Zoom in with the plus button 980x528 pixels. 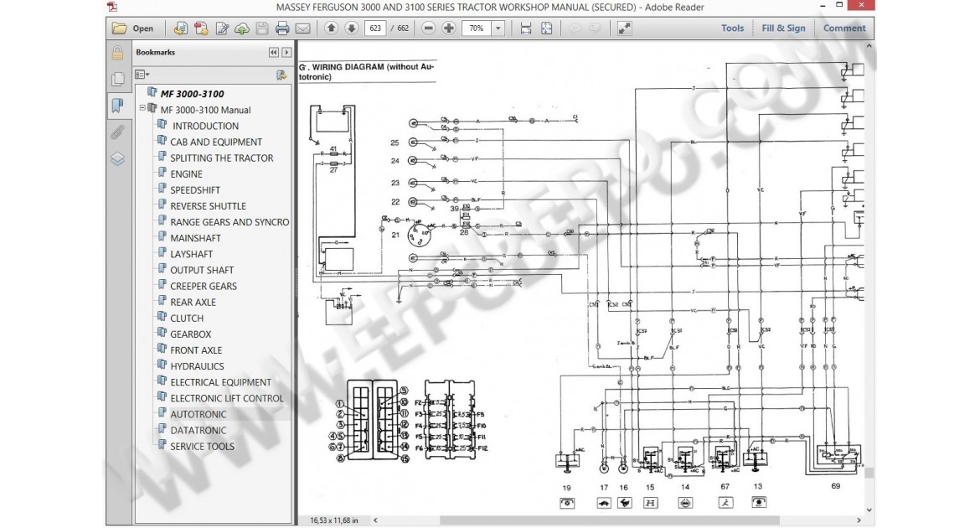(449, 28)
